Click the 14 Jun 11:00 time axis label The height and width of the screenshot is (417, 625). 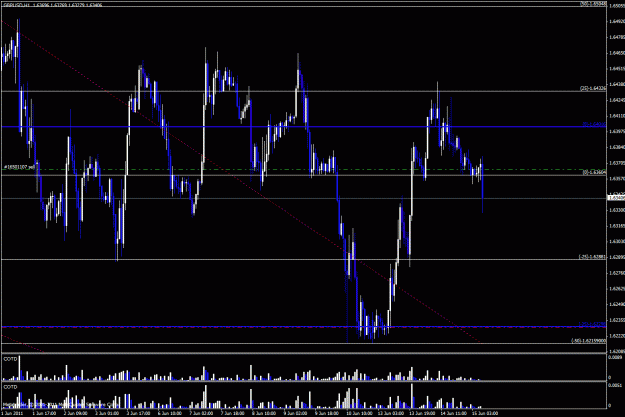click(x=453, y=413)
